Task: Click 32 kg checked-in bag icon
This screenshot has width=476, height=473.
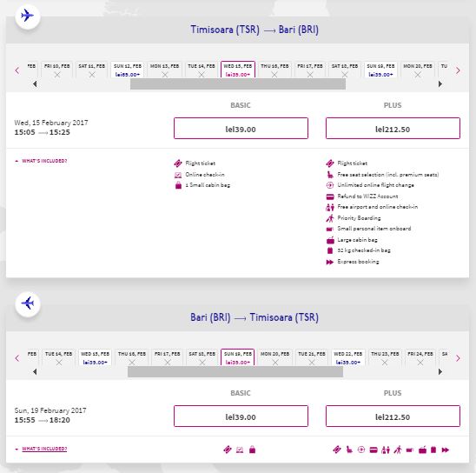Action: click(x=330, y=250)
